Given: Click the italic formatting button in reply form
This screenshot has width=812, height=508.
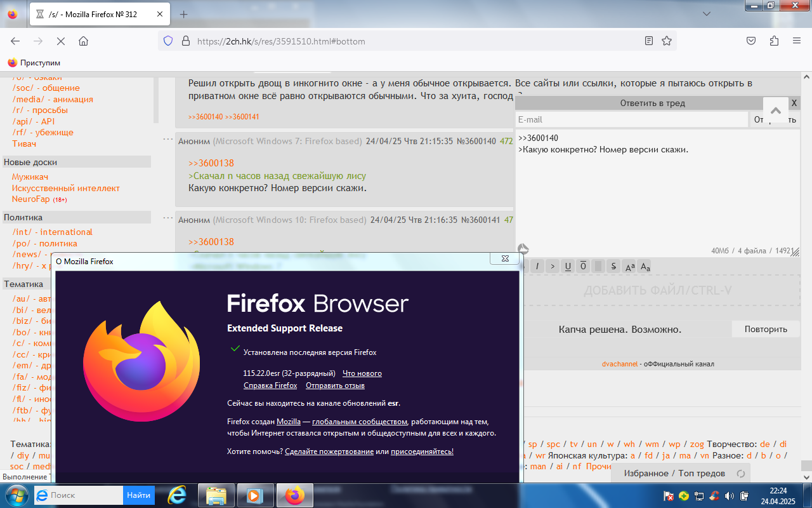Looking at the screenshot, I should (x=537, y=266).
